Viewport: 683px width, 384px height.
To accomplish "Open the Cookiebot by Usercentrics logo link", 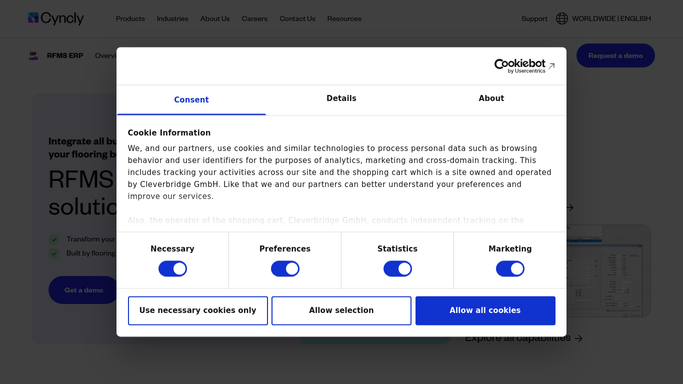I will pos(524,66).
